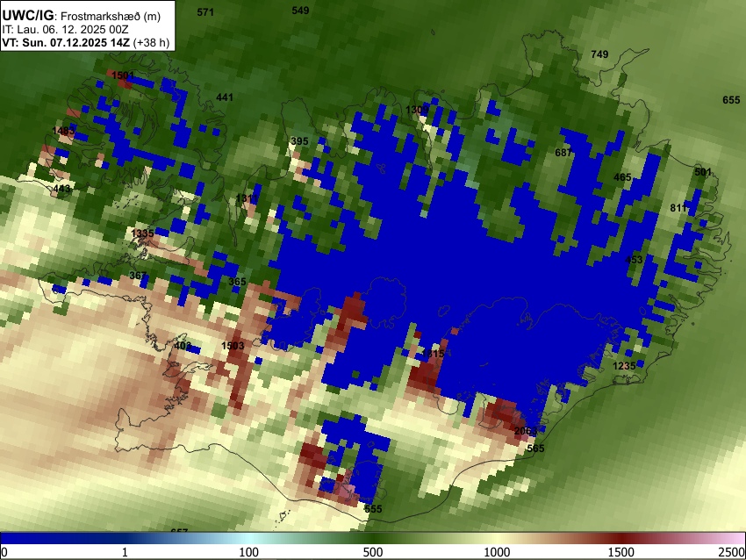Click the 1000 label on the color scale
The image size is (746, 560).
coord(497,552)
